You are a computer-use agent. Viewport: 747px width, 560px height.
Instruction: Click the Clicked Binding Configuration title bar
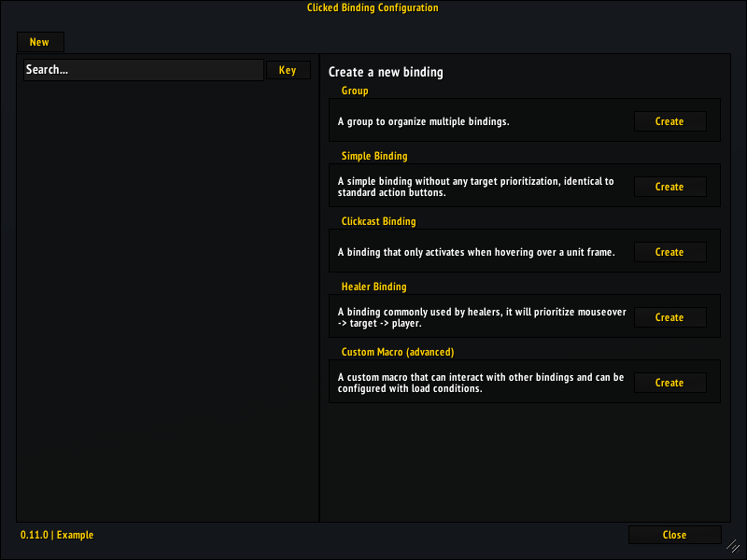click(373, 8)
